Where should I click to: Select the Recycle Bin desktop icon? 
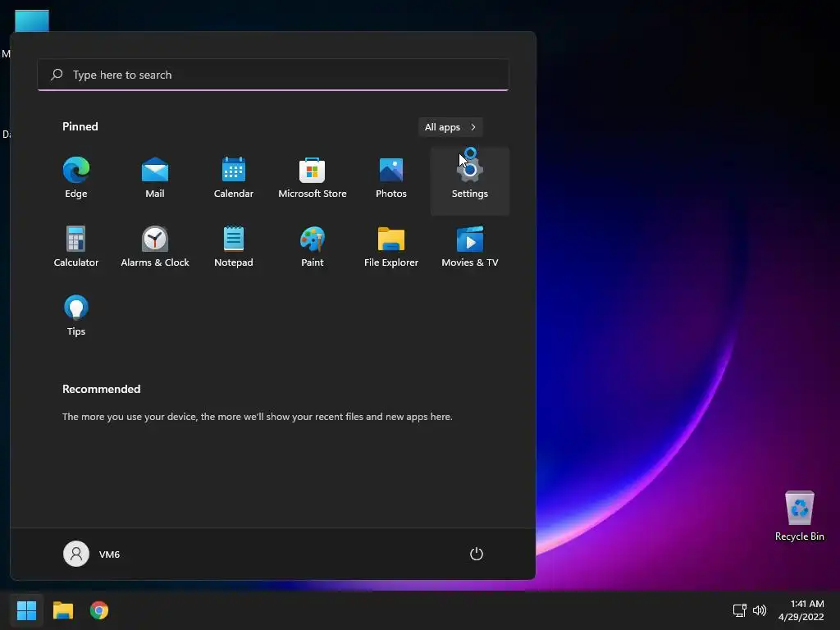pyautogui.click(x=799, y=516)
